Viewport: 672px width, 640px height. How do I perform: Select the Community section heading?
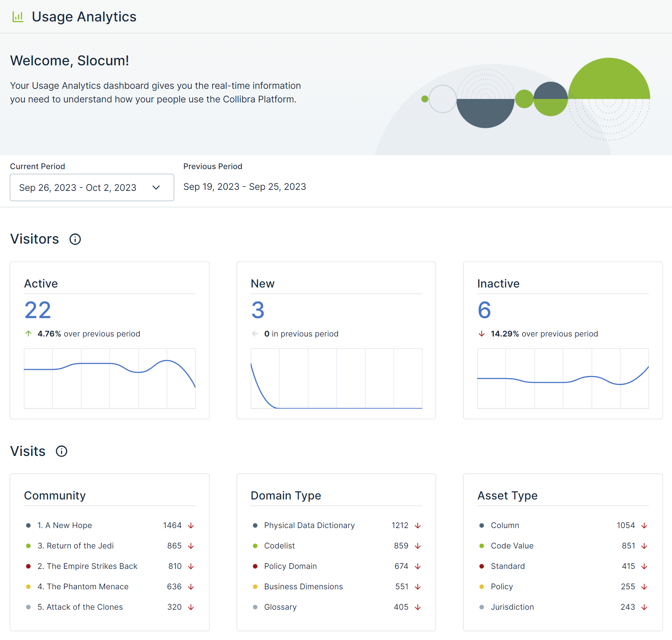(x=55, y=496)
